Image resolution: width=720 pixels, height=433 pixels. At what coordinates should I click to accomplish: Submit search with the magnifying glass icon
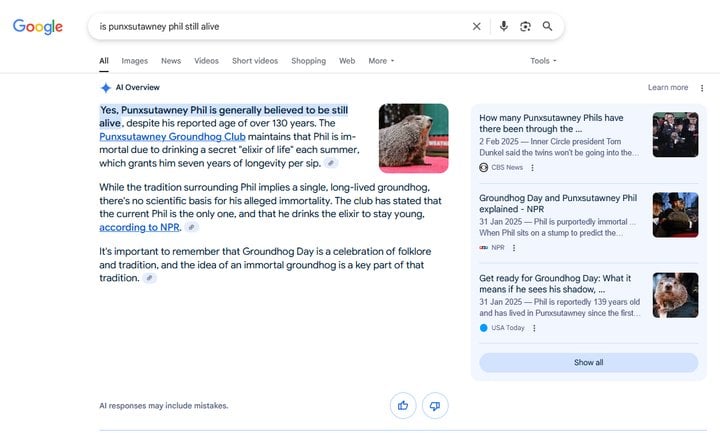coord(547,26)
